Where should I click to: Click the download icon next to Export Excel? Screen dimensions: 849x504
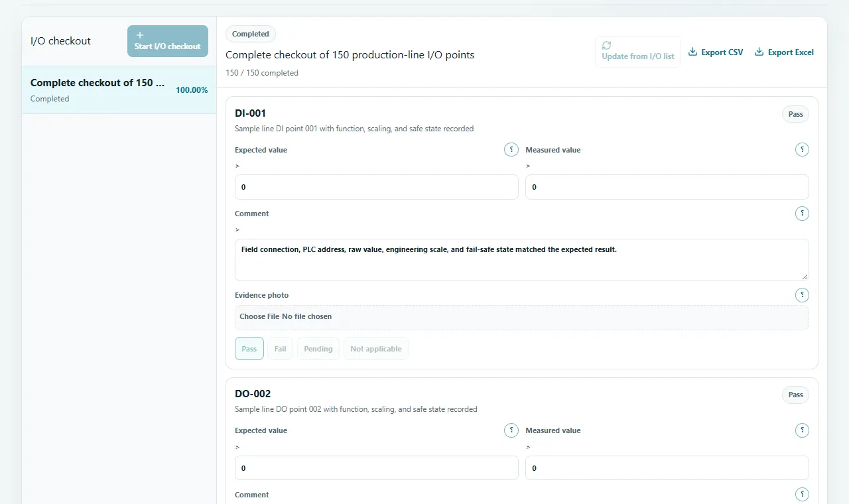759,52
